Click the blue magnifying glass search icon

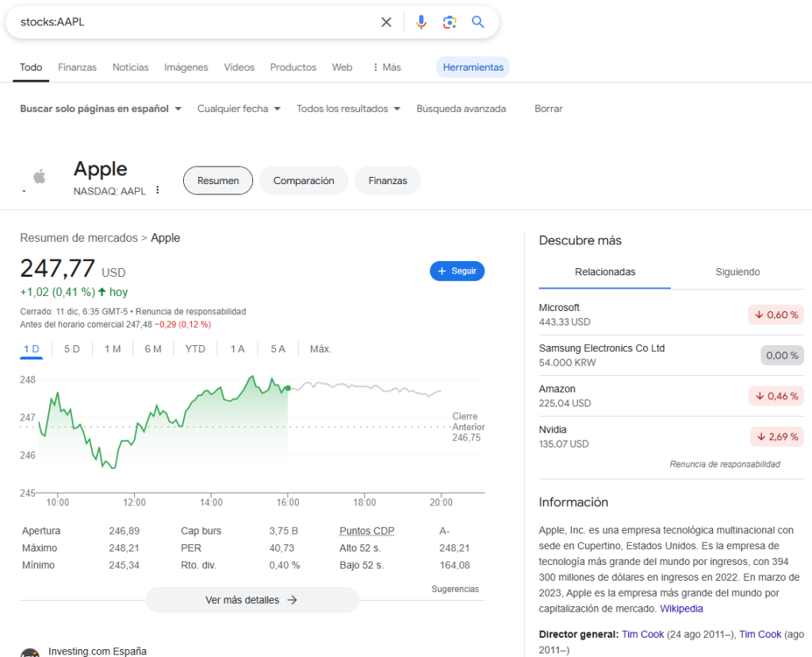[478, 22]
